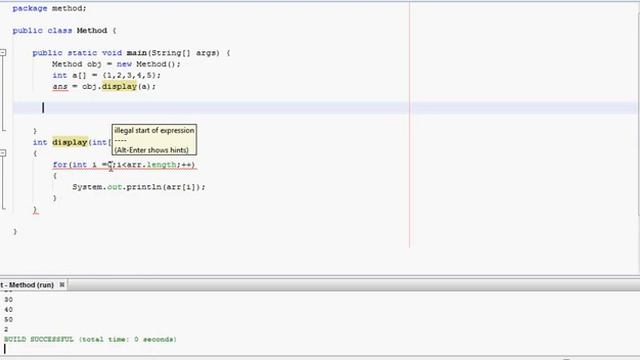This screenshot has height=360, width=640.
Task: Click the underlined 'for(int i =0' loop line
Action: (124, 165)
